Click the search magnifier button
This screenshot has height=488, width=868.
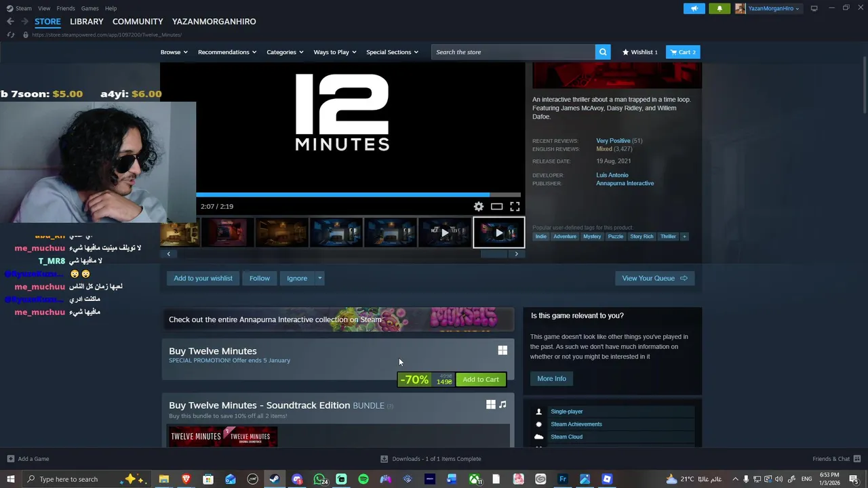click(x=603, y=52)
